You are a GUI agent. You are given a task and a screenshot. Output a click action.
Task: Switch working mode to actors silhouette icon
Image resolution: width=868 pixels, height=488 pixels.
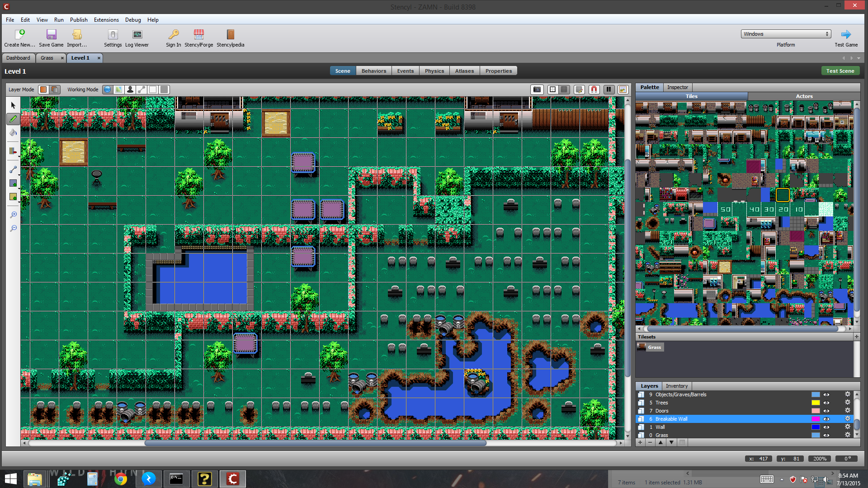coord(130,89)
